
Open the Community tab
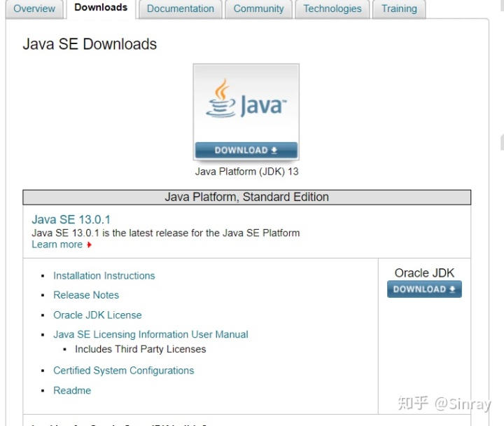tap(258, 8)
